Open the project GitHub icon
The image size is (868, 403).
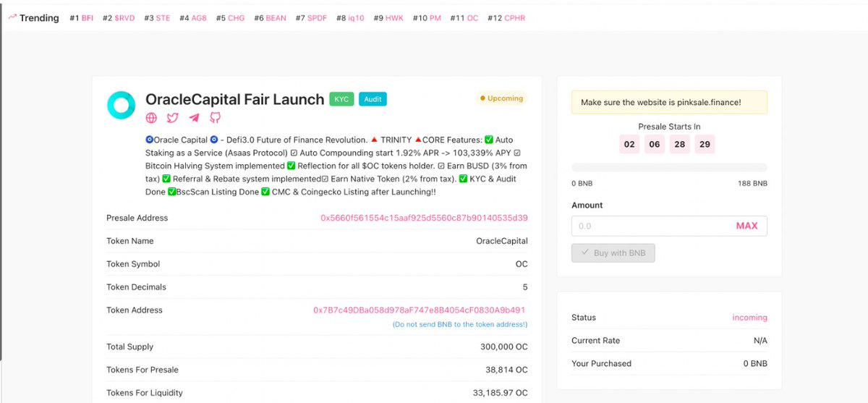tap(215, 118)
